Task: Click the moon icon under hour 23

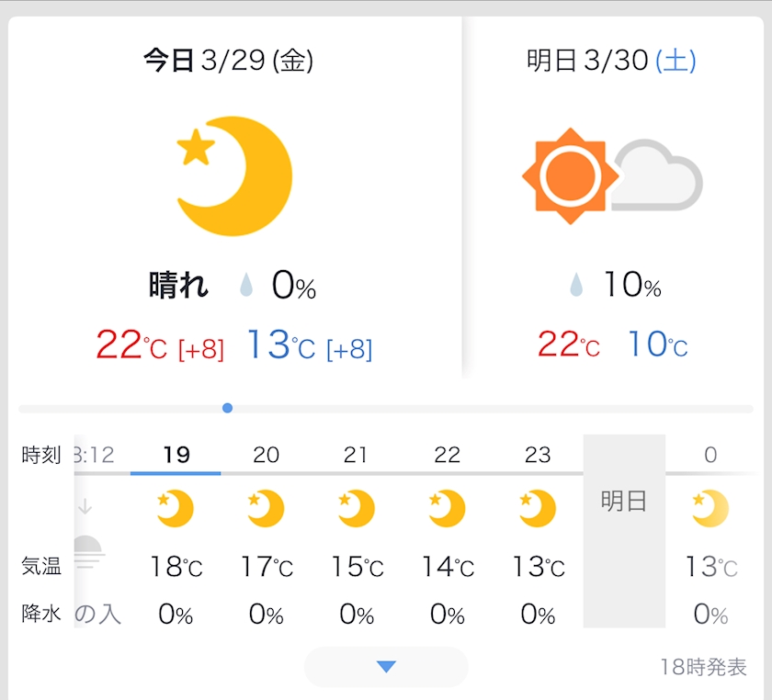Action: [538, 508]
